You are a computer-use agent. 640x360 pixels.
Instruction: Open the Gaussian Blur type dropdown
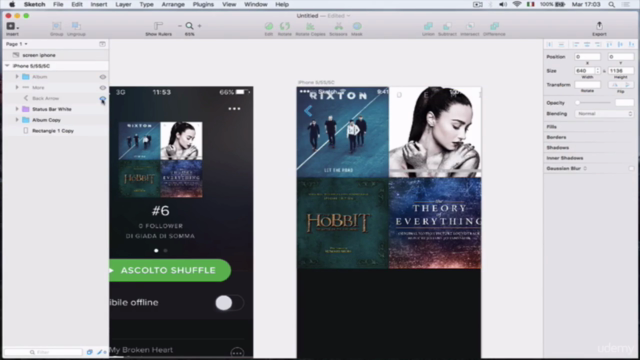pyautogui.click(x=585, y=168)
